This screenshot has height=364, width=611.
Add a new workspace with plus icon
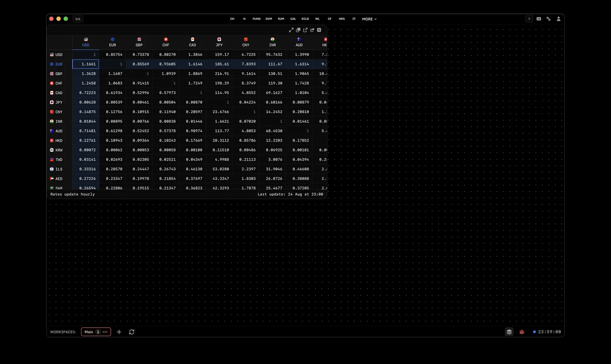pyautogui.click(x=119, y=332)
